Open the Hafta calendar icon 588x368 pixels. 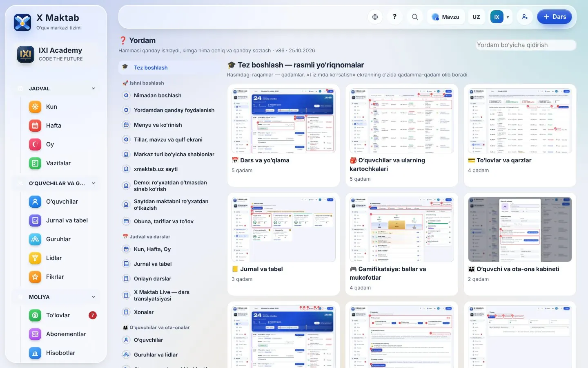tap(35, 126)
